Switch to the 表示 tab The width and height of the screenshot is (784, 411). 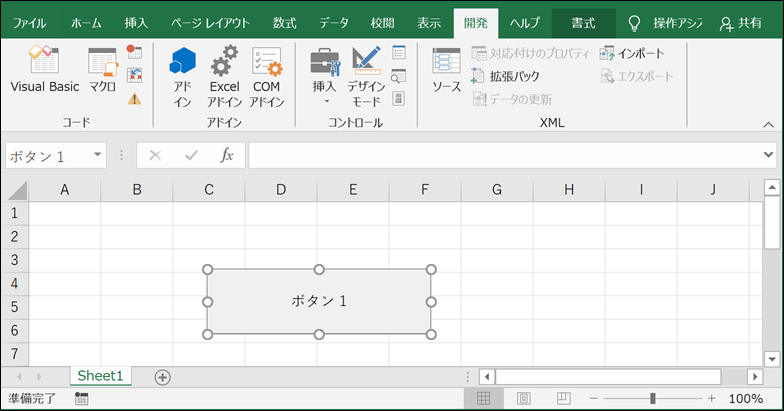click(429, 23)
